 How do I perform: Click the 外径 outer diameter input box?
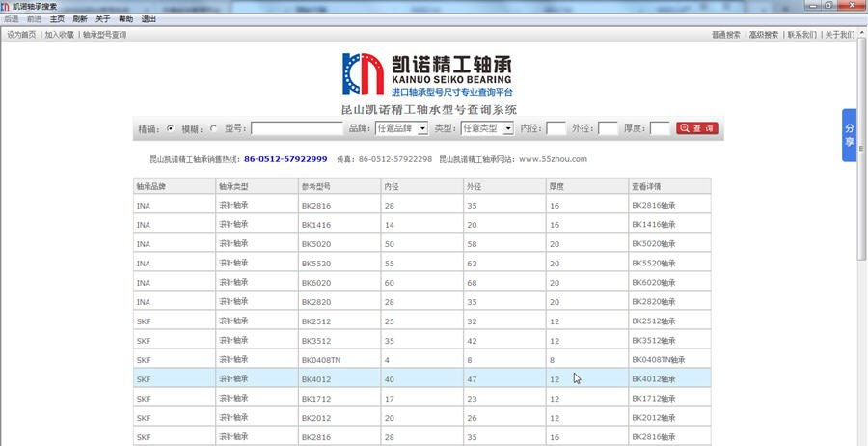[x=608, y=128]
